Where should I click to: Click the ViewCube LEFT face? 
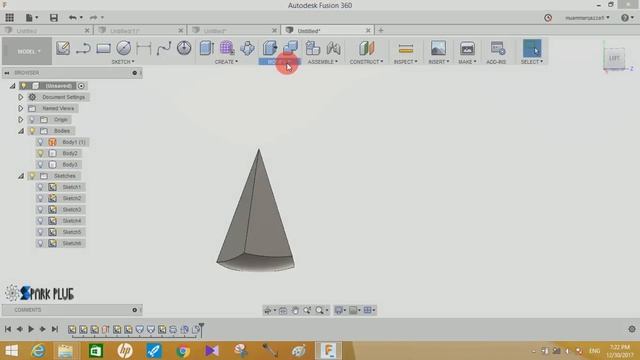pyautogui.click(x=614, y=58)
